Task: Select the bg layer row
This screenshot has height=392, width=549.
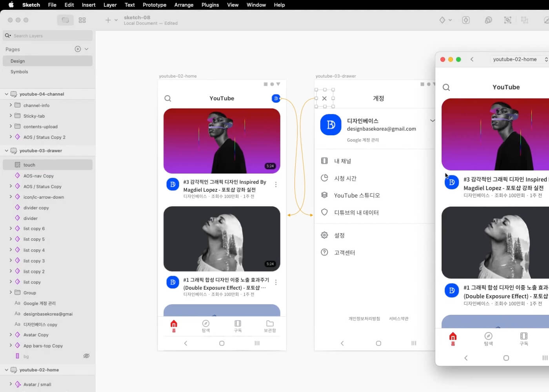Action: [x=48, y=356]
